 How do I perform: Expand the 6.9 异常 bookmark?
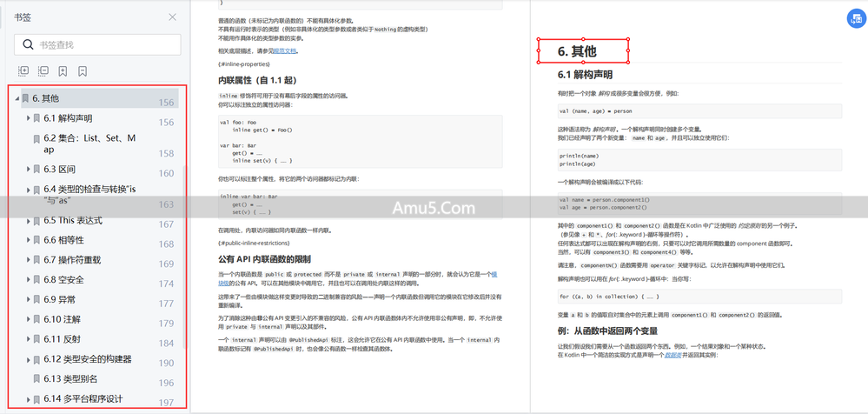coord(28,299)
